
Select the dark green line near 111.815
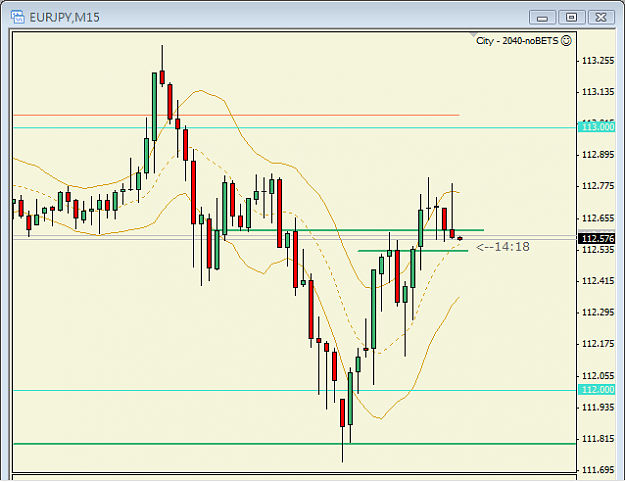[295, 444]
